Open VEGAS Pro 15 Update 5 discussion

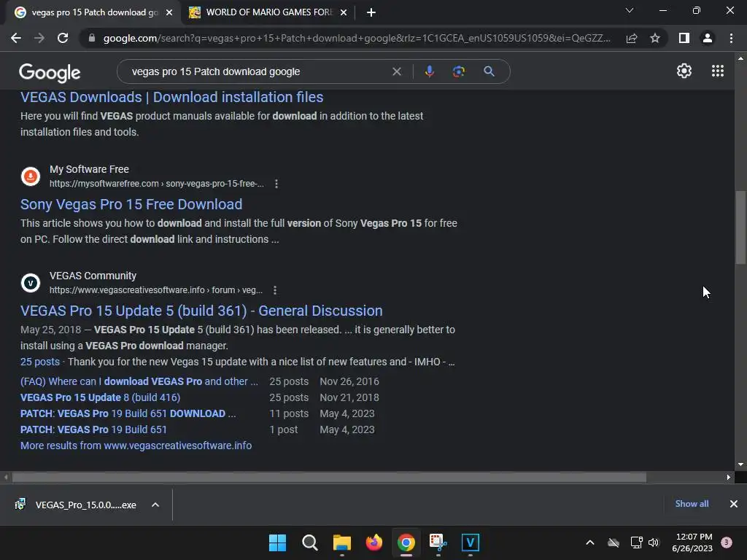tap(201, 311)
